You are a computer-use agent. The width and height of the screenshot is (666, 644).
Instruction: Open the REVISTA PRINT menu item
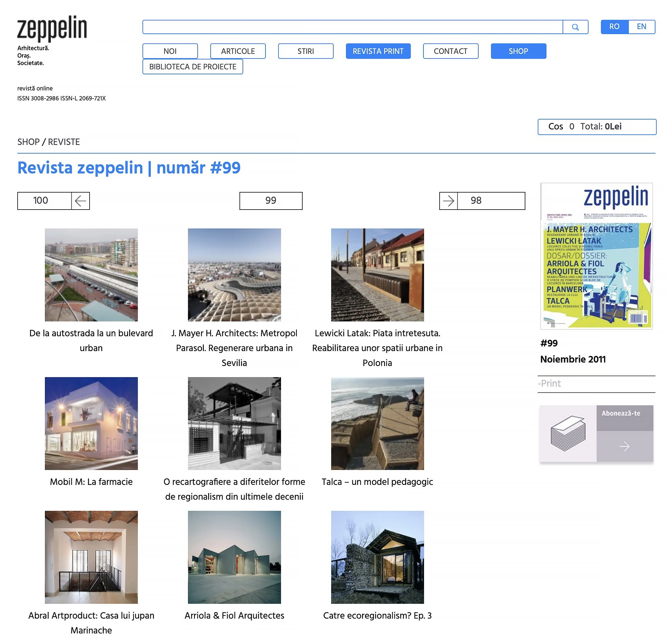click(x=378, y=51)
